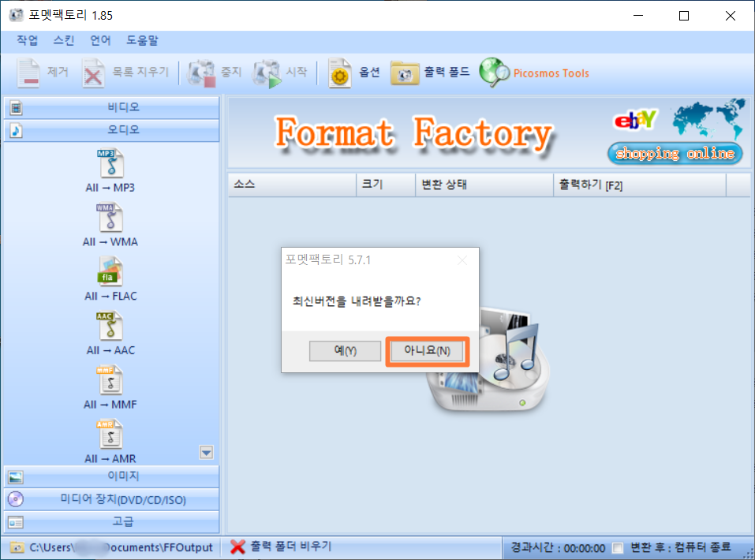The height and width of the screenshot is (560, 755).
Task: Click the eBay shopping online banner
Action: (675, 133)
